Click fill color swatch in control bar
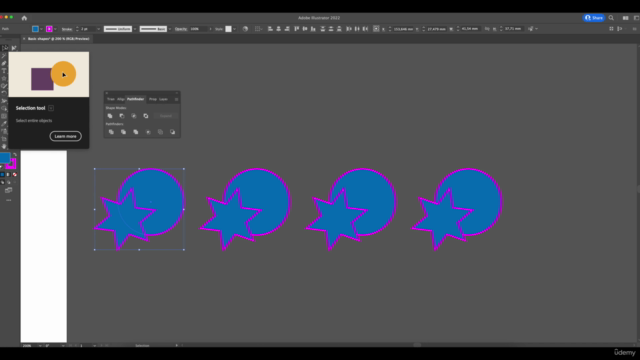 click(x=36, y=29)
